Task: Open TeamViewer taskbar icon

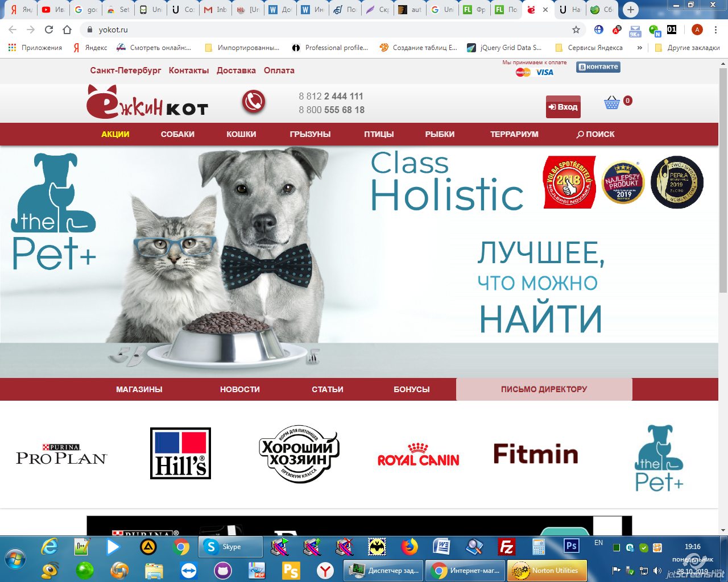Action: coord(189,570)
